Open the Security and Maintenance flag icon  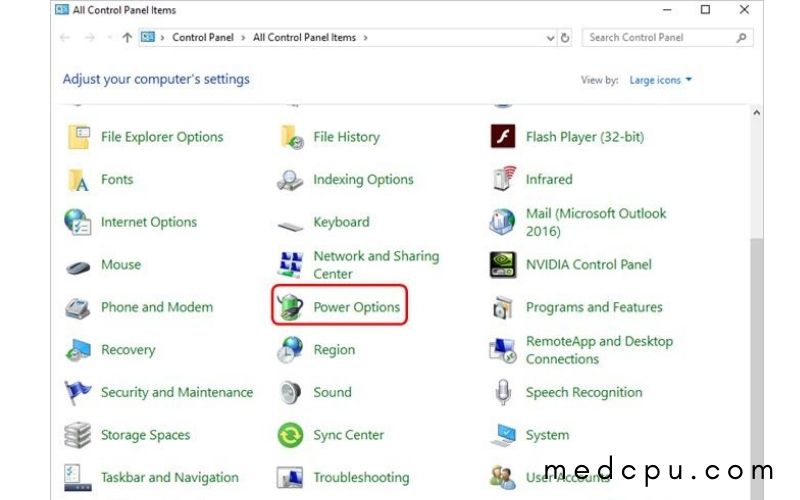click(78, 392)
